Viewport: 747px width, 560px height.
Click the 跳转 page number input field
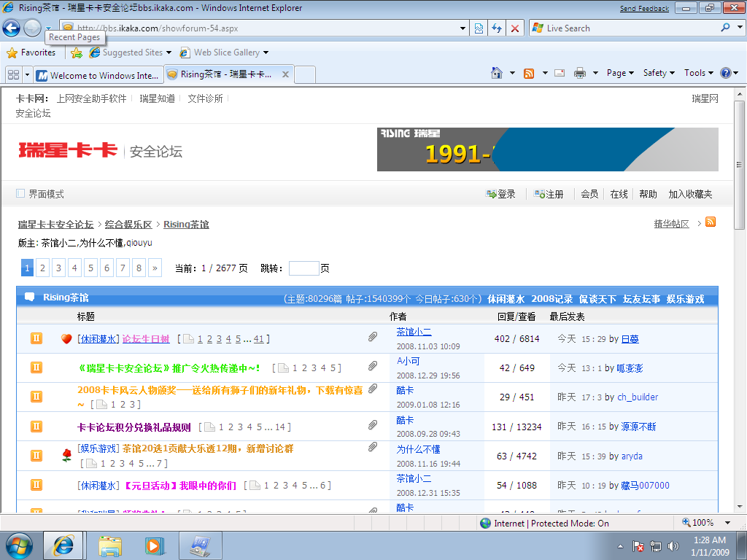303,268
